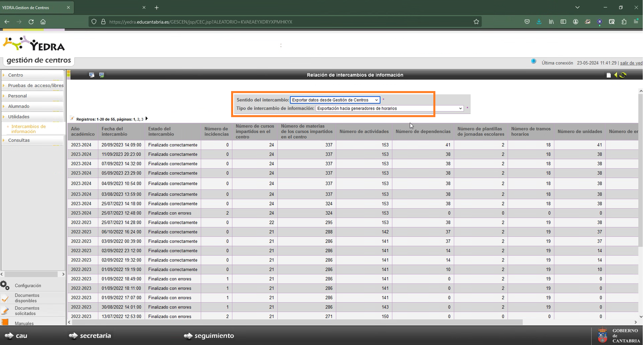
Task: Open Configuración link in sidebar
Action: [x=28, y=286]
